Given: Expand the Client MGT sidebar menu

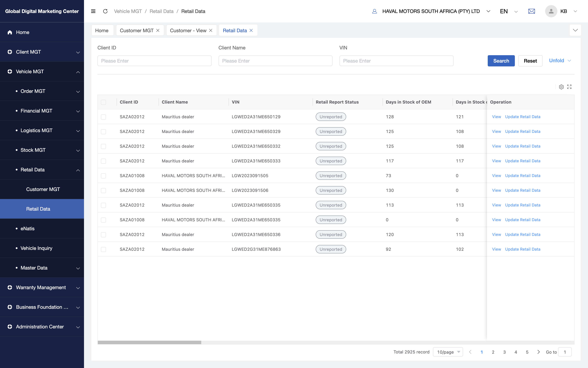Looking at the screenshot, I should (x=78, y=52).
